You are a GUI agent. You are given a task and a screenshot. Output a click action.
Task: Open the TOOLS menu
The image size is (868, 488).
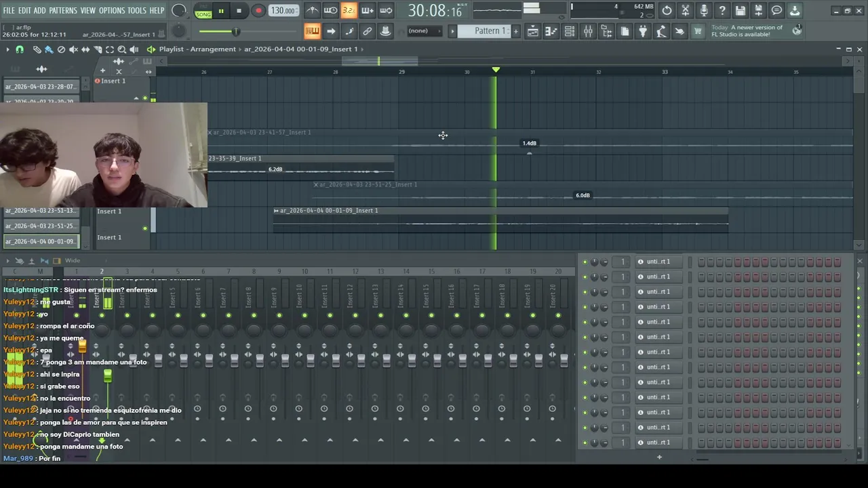(137, 10)
